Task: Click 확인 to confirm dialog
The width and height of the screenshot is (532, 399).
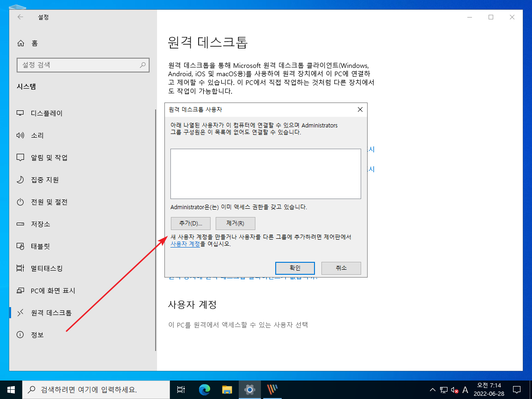Action: tap(295, 268)
